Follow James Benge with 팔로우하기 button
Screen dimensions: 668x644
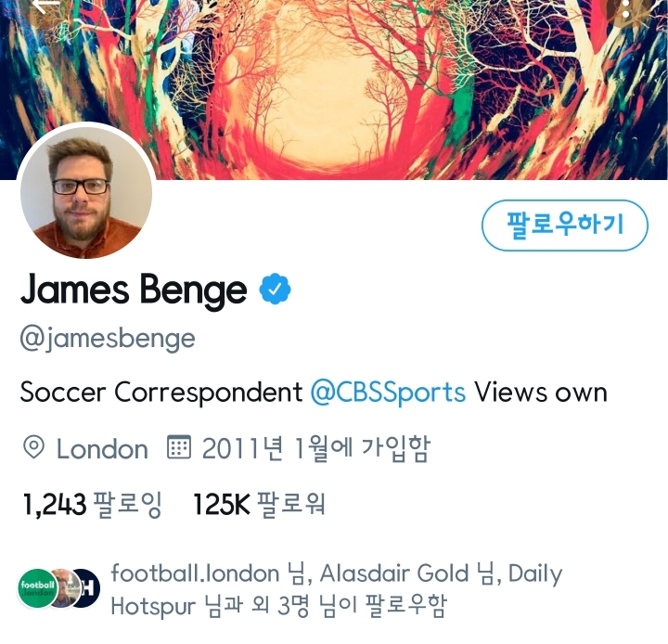pyautogui.click(x=565, y=225)
